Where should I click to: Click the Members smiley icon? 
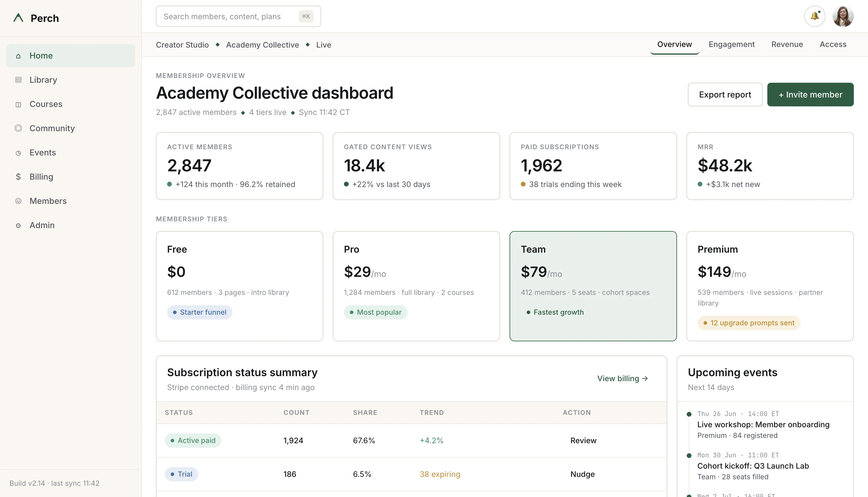pyautogui.click(x=18, y=201)
